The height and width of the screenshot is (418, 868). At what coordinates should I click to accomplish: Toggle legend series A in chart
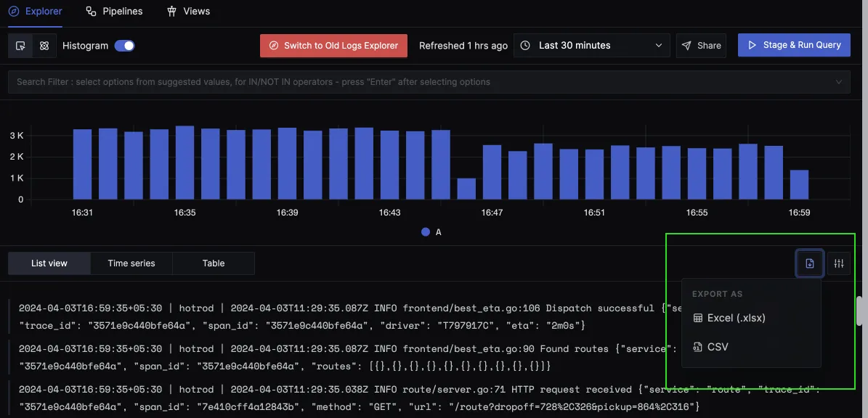(x=431, y=232)
